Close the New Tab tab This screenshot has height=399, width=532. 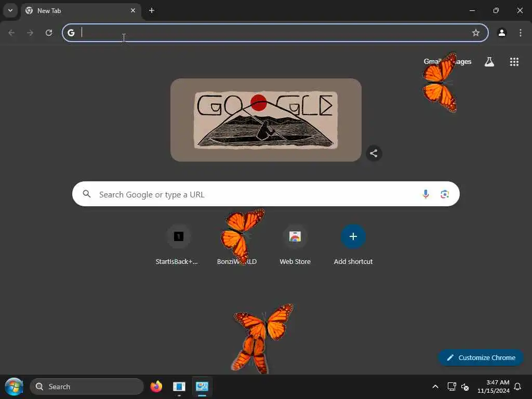pyautogui.click(x=133, y=10)
